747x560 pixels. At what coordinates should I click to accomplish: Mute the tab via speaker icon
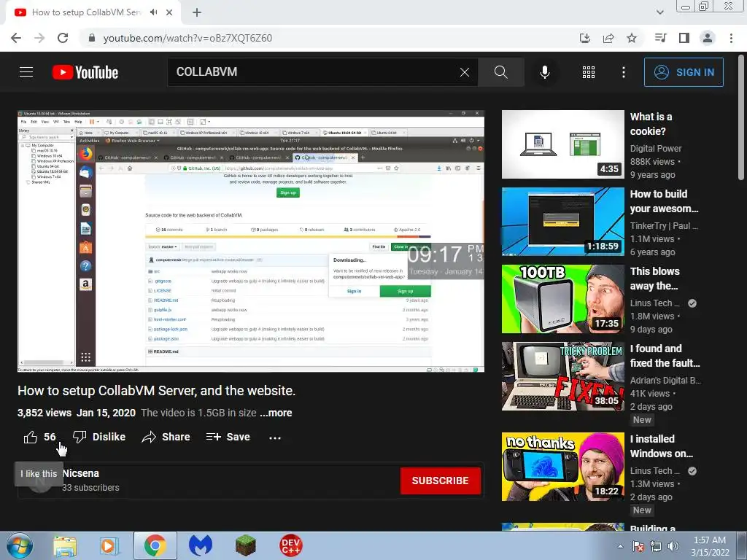coord(153,12)
